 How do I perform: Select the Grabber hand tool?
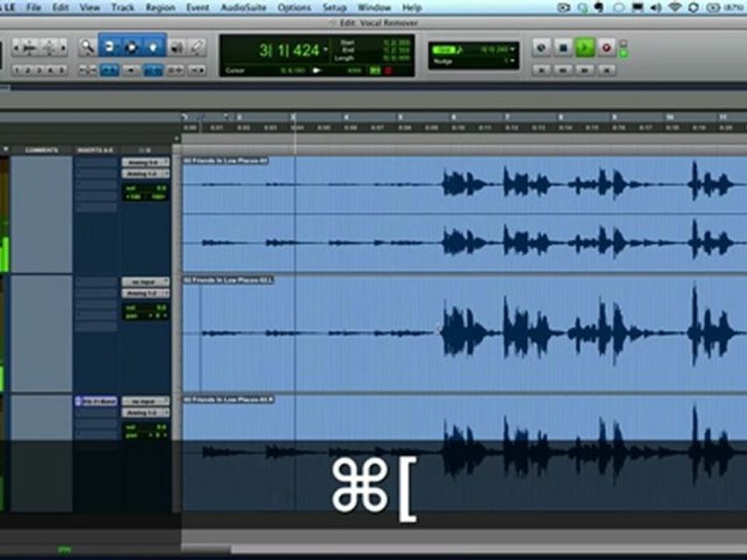click(x=153, y=46)
